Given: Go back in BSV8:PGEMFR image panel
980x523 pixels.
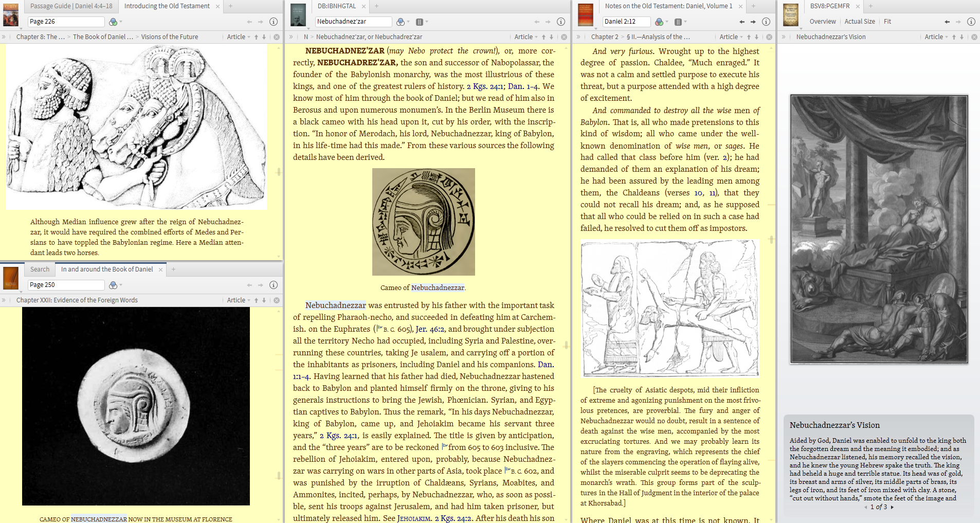Looking at the screenshot, I should (947, 22).
